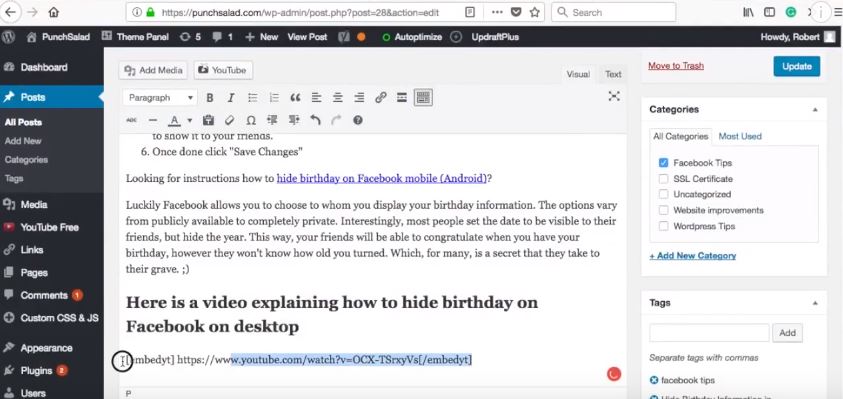Undo the last edit

click(x=316, y=120)
